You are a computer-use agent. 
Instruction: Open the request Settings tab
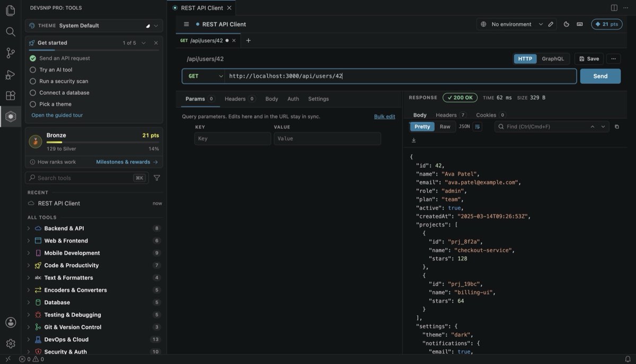[x=319, y=99]
